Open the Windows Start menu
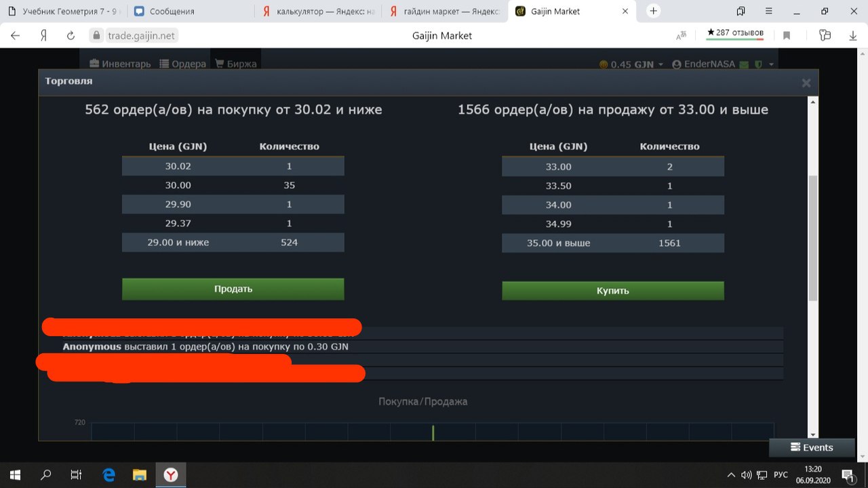Viewport: 868px width, 488px height. [x=15, y=475]
